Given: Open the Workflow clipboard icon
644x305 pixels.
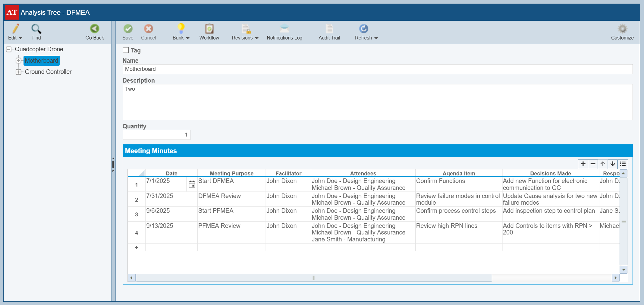Looking at the screenshot, I should (209, 29).
